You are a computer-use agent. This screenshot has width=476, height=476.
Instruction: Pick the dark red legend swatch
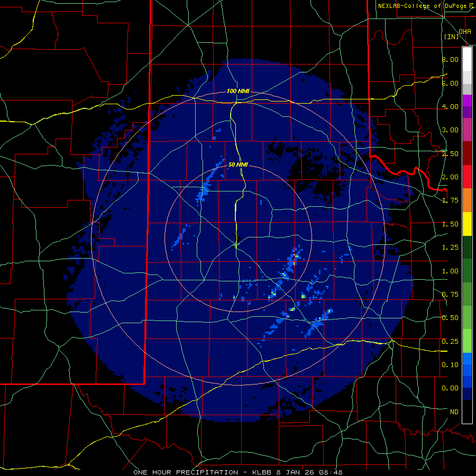pos(467,153)
